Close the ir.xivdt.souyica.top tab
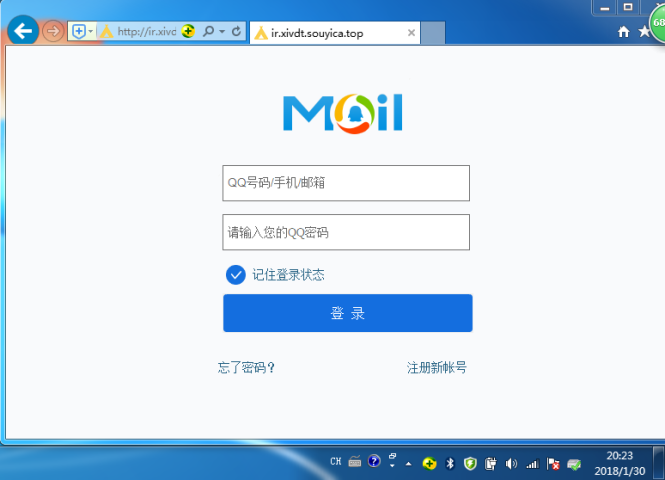This screenshot has height=480, width=665. (x=411, y=33)
